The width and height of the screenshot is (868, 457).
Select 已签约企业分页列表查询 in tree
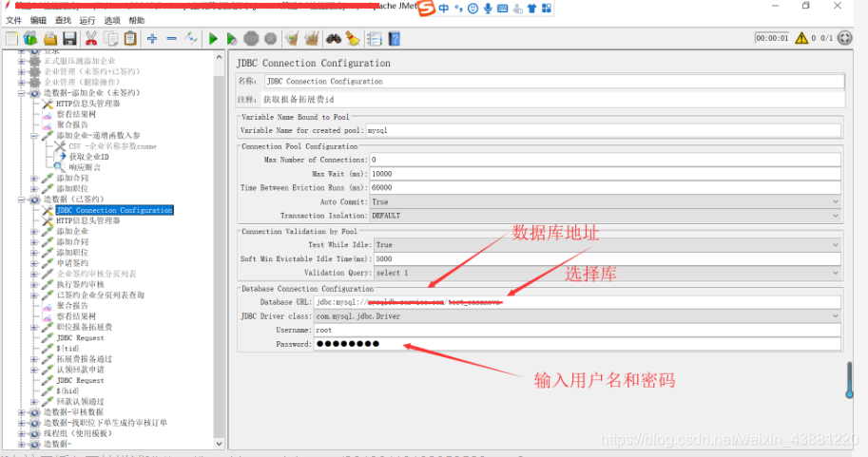tap(100, 295)
